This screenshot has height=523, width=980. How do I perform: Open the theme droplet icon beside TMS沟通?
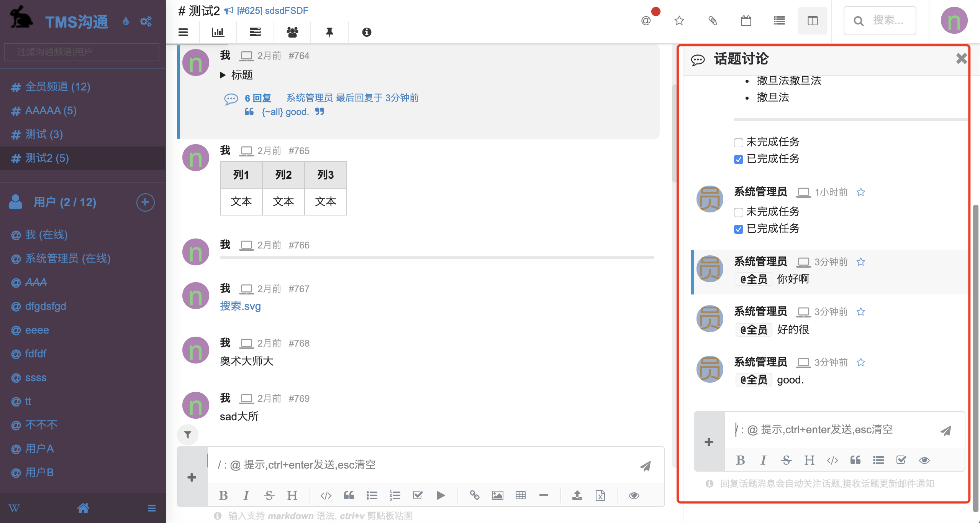[x=126, y=21]
